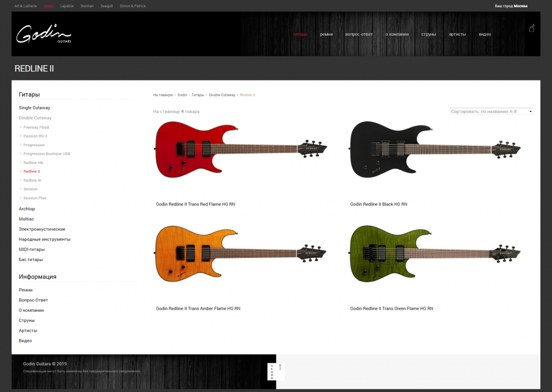Open the red Trans Red Flame guitar image
The height and width of the screenshot is (392, 552).
[x=241, y=149]
